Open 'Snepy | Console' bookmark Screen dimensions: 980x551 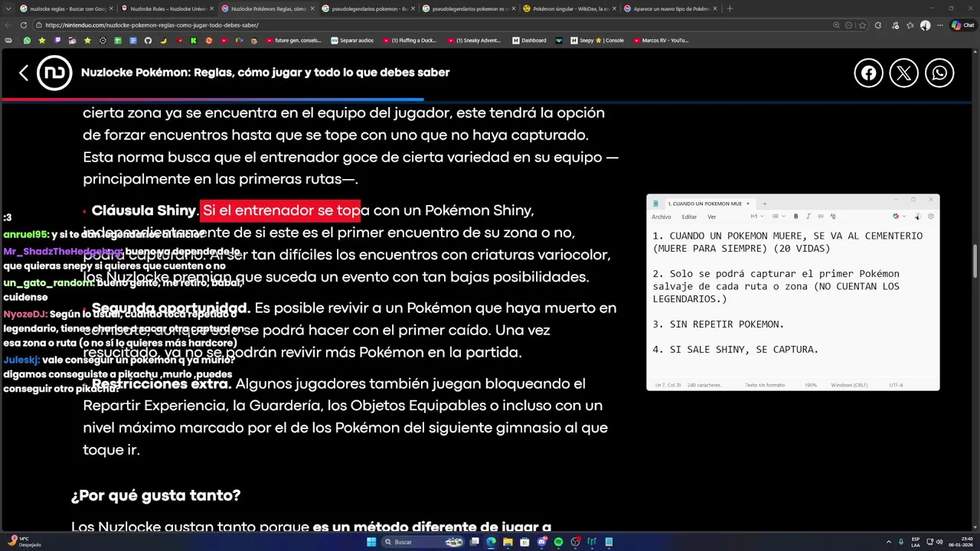click(x=597, y=41)
